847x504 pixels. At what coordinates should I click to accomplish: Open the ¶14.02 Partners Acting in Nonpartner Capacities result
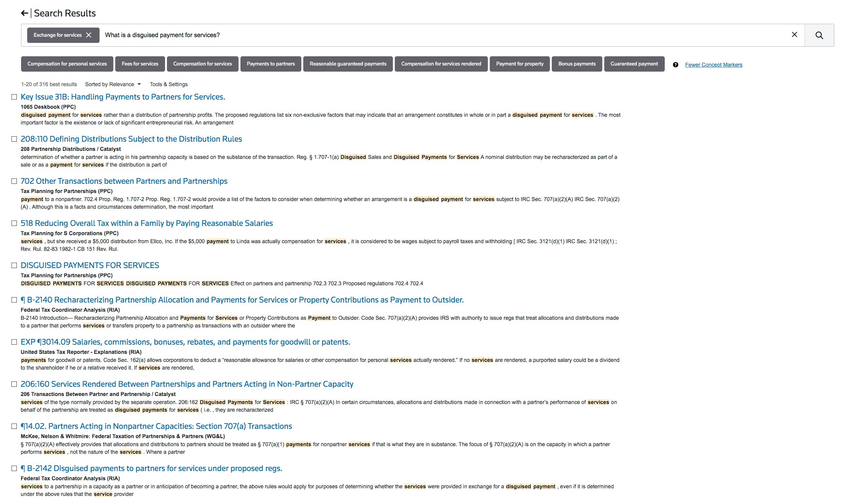click(156, 426)
